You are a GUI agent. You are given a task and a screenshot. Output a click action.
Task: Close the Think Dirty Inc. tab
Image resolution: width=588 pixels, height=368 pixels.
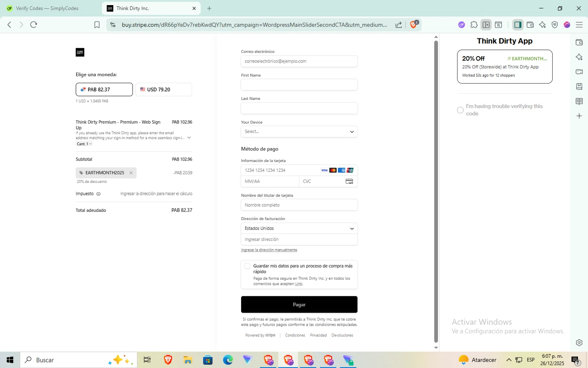[194, 8]
